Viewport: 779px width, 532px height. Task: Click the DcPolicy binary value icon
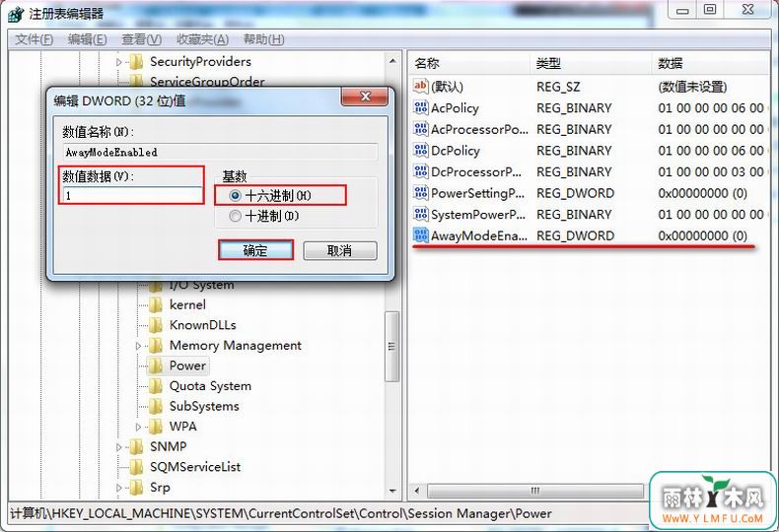click(420, 151)
